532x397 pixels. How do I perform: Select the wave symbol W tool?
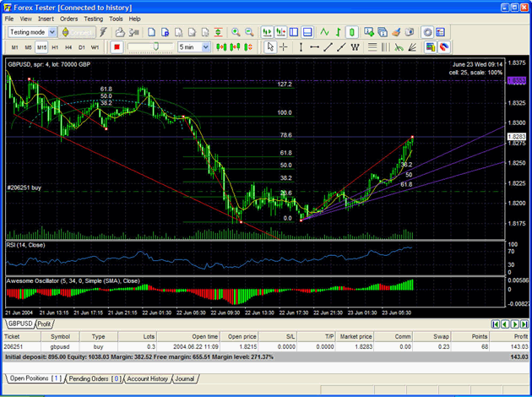point(355,47)
